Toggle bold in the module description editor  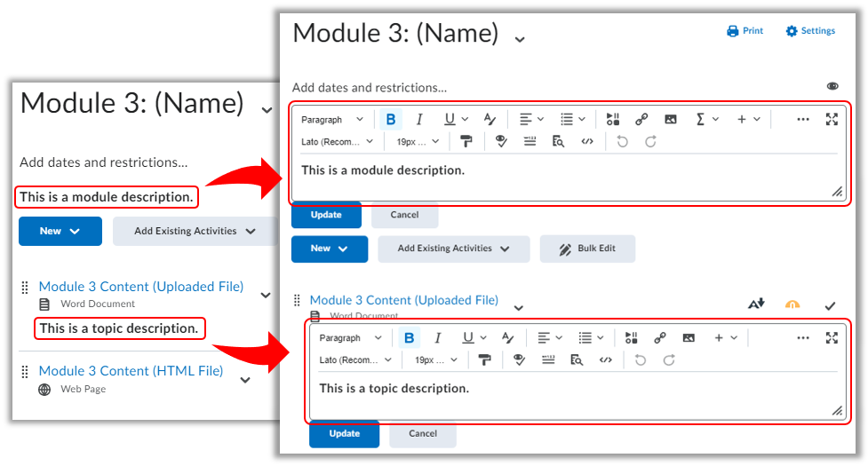coord(390,120)
